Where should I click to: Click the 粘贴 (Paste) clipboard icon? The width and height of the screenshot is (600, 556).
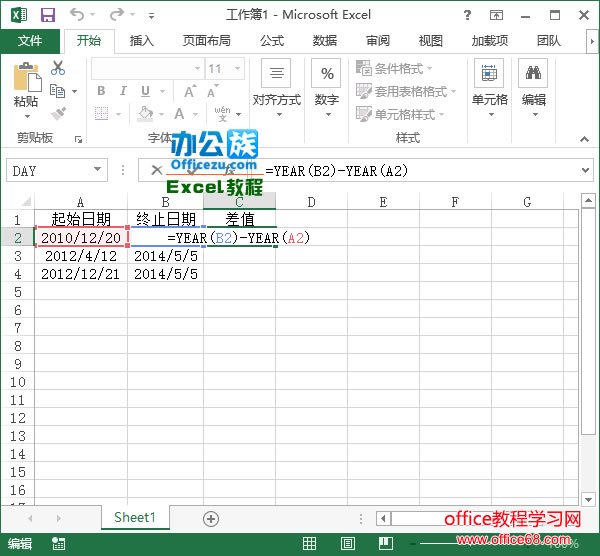coord(27,78)
